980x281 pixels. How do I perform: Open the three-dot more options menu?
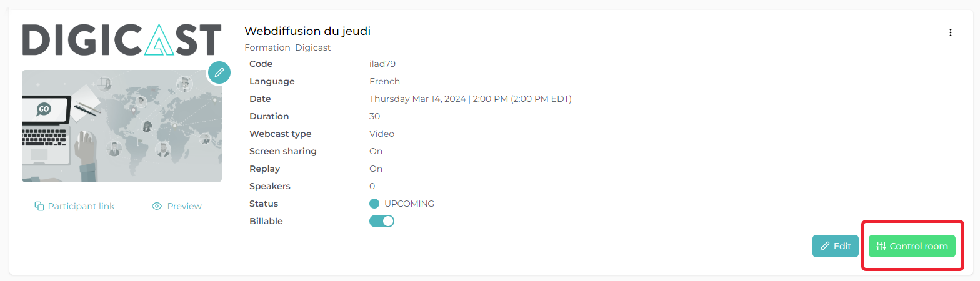coord(951,32)
